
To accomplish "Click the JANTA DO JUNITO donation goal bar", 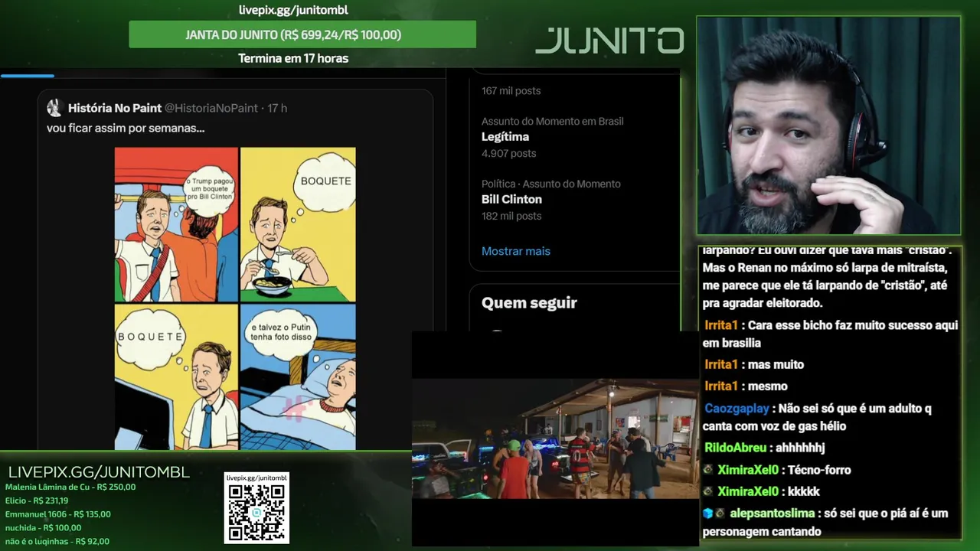I will (x=302, y=34).
